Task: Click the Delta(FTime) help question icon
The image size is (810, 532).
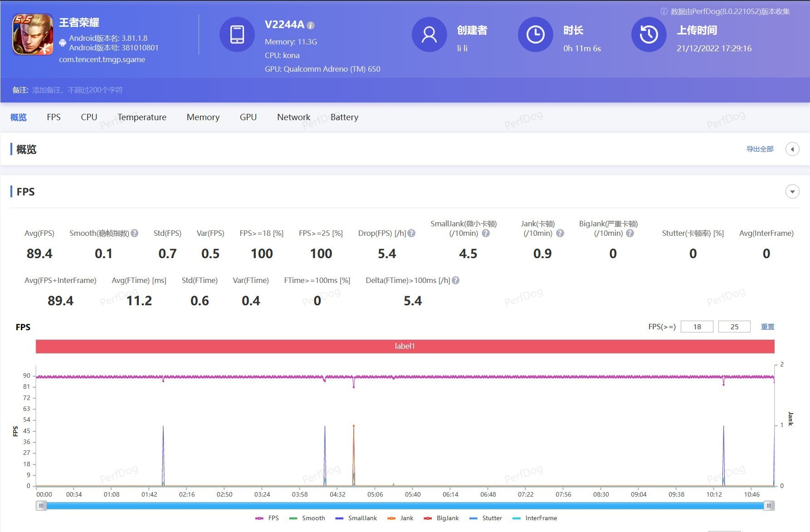Action: pyautogui.click(x=456, y=280)
